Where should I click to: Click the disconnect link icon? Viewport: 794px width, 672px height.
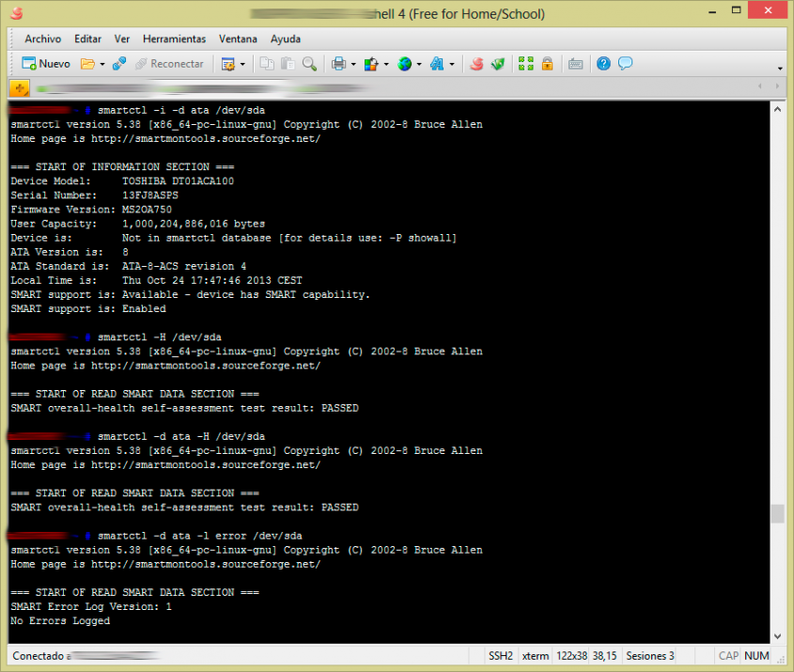coord(119,64)
